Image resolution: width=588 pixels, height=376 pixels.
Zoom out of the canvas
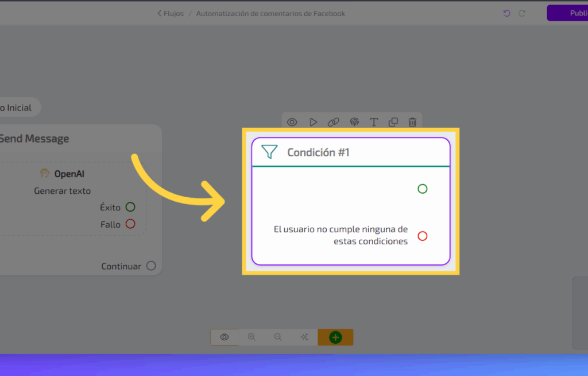(x=278, y=337)
